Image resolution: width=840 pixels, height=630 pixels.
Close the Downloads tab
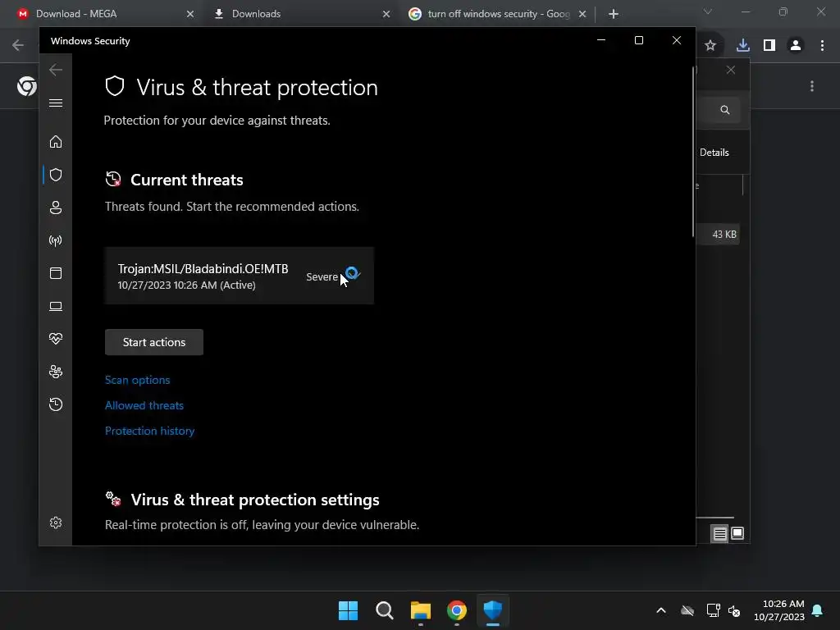pos(386,14)
